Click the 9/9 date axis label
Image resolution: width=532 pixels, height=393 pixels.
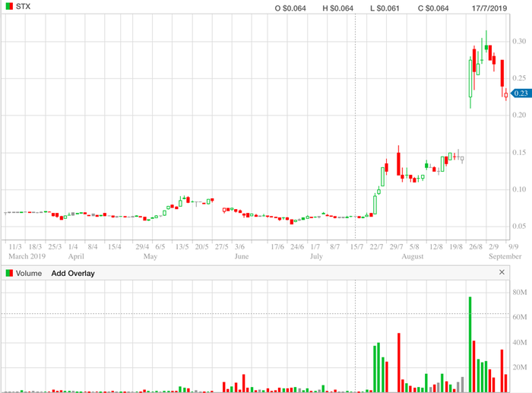513,247
